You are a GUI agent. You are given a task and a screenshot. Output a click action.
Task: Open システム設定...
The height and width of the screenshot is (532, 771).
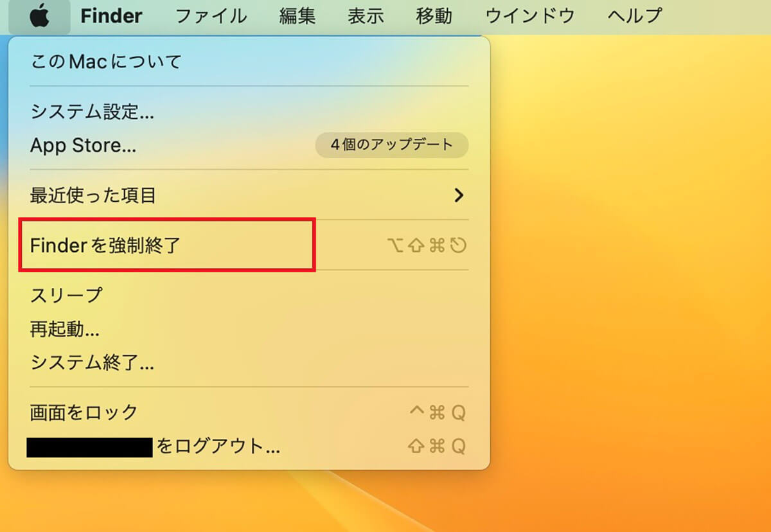click(249, 112)
